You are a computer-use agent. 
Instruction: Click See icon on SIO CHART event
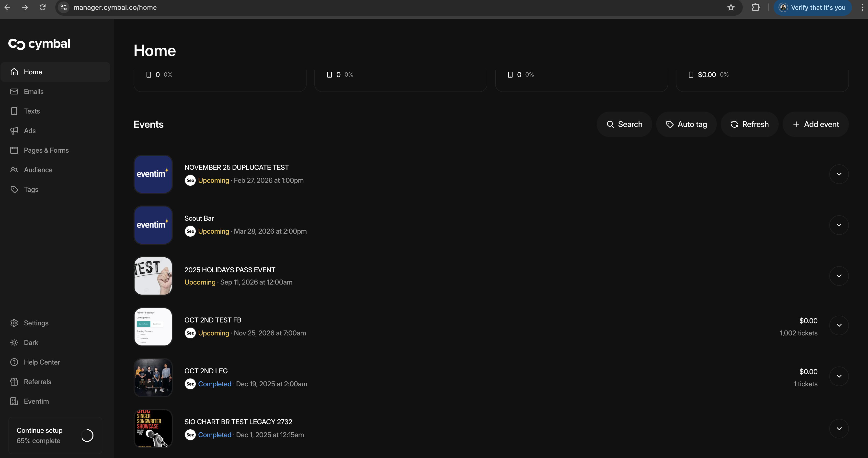190,435
